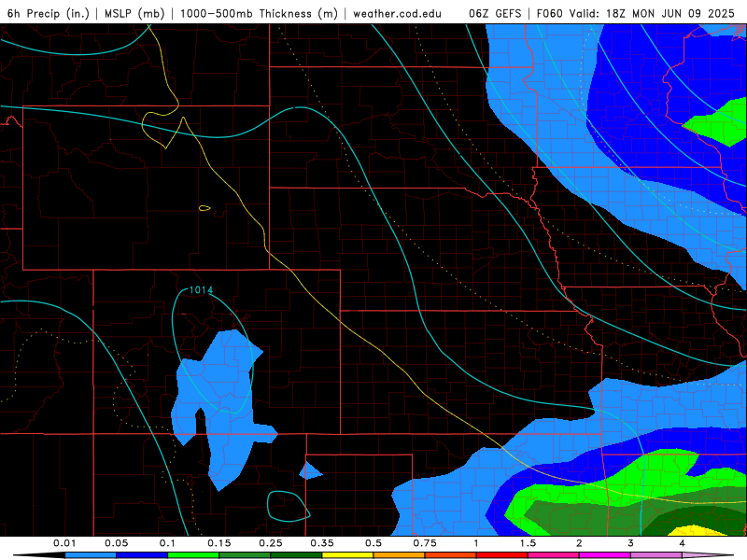Click the '0.15' legend value
Viewport: 747px width, 560px height.
point(219,543)
